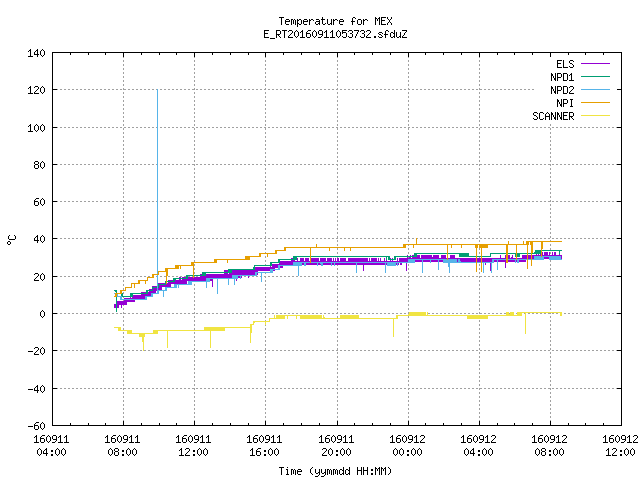Click the purple ELS legend line sample
This screenshot has width=640, height=480.
click(x=595, y=64)
